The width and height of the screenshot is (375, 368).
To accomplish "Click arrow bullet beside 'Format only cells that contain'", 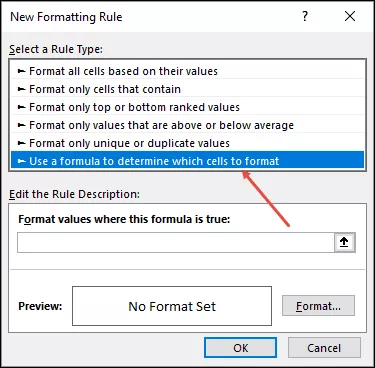I will 21,89.
